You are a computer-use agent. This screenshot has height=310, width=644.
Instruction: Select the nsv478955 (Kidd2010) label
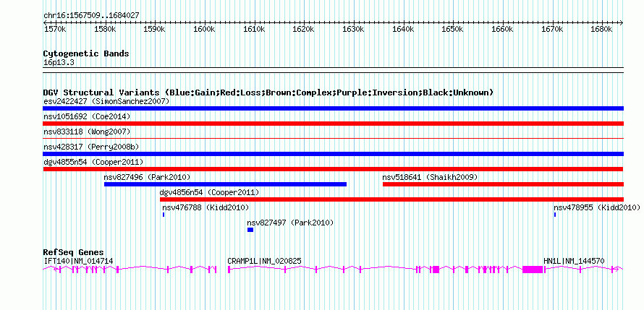[x=597, y=207]
